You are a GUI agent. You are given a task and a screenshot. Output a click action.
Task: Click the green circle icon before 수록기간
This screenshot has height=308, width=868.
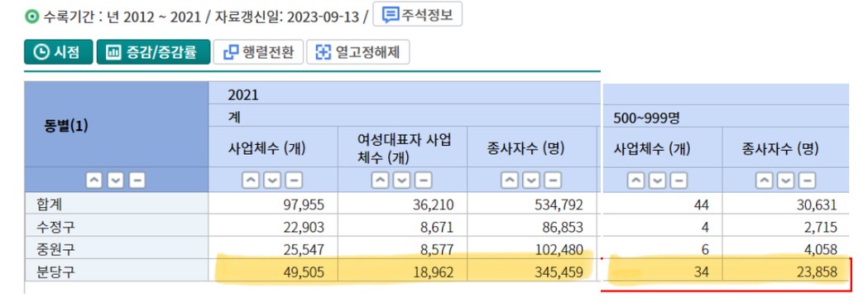point(31,17)
